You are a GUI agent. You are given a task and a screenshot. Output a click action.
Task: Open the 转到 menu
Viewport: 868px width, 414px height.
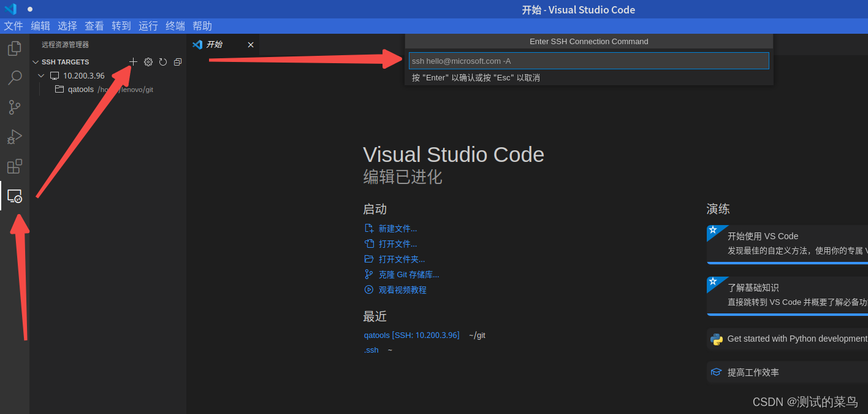(121, 26)
